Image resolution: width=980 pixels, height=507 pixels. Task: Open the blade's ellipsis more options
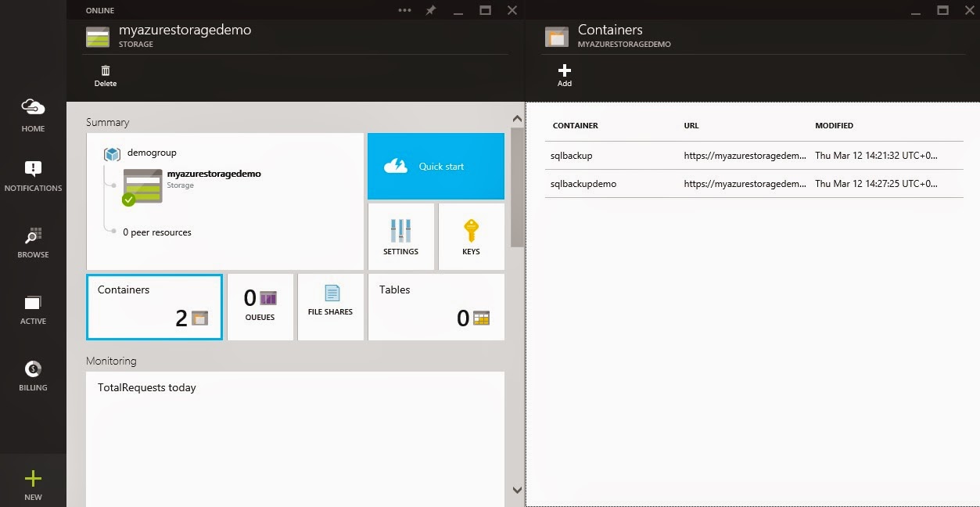coord(404,10)
